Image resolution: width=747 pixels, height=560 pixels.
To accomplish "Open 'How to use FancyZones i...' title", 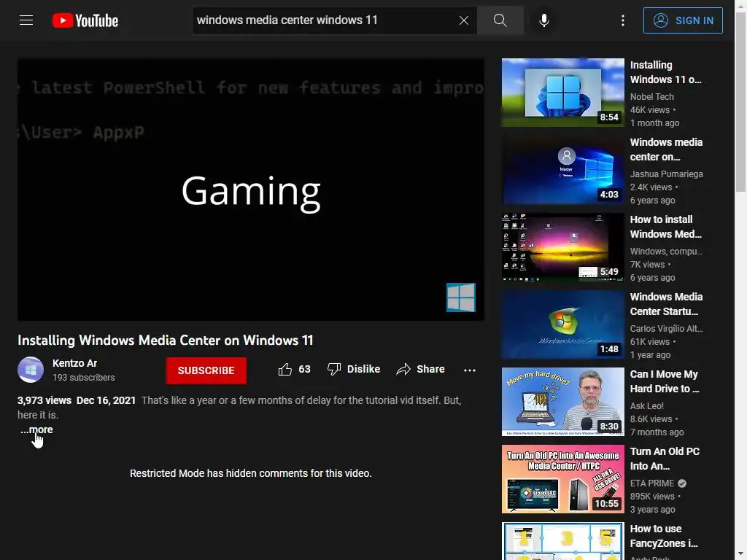I will click(x=664, y=536).
